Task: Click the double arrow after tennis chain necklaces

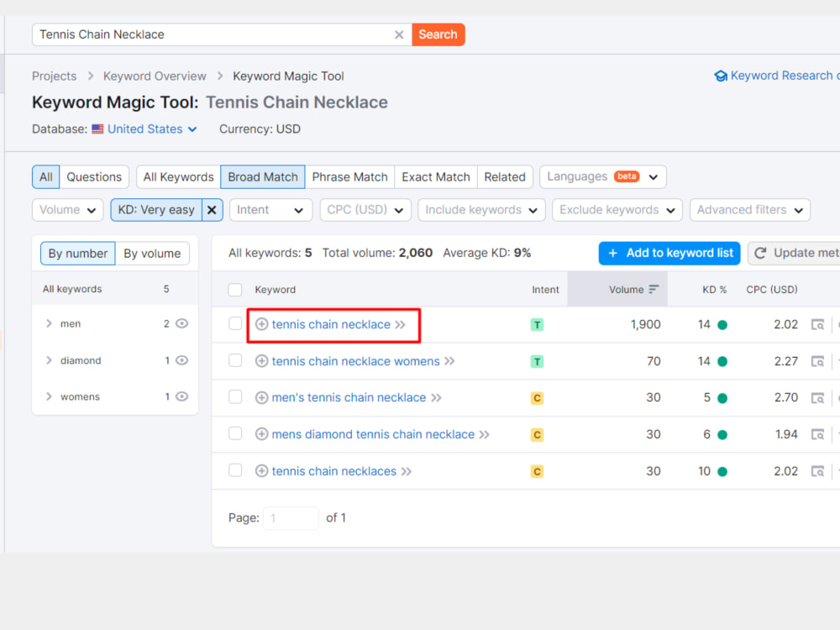Action: (407, 471)
